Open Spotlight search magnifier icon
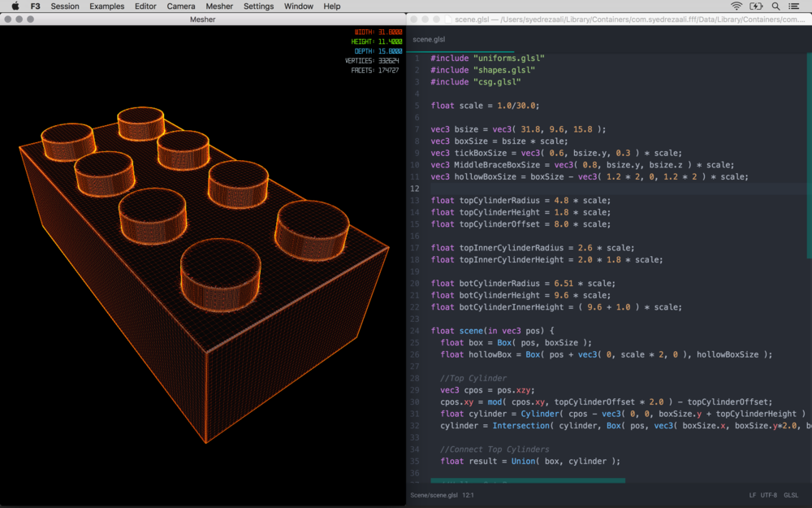812x508 pixels. click(776, 7)
